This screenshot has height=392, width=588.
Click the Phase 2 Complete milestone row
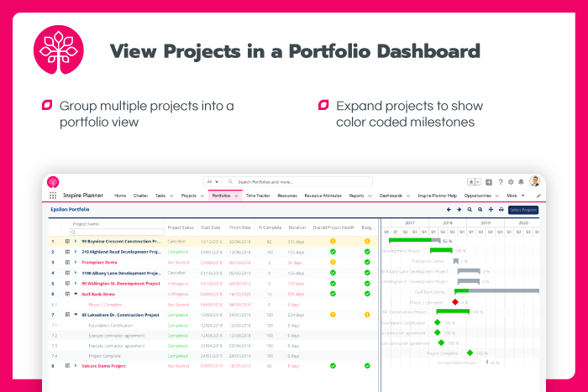[x=213, y=305]
